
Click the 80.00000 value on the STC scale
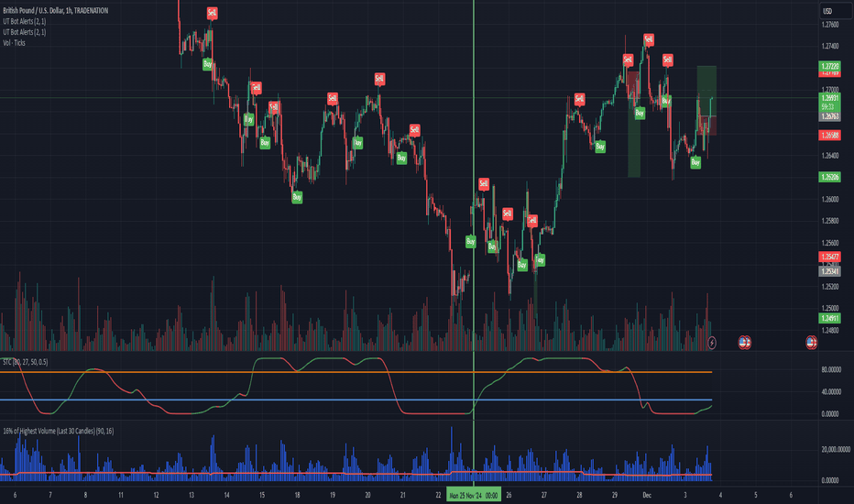tap(831, 369)
